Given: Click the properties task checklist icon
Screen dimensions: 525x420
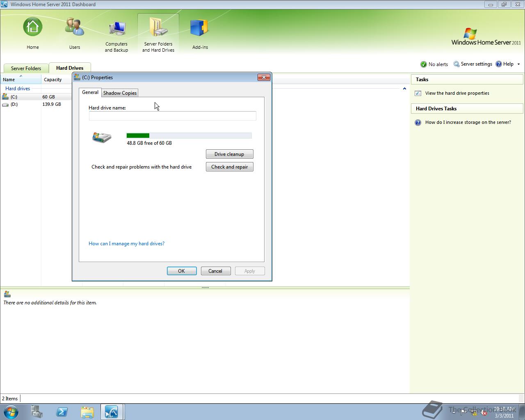Looking at the screenshot, I should 418,93.
